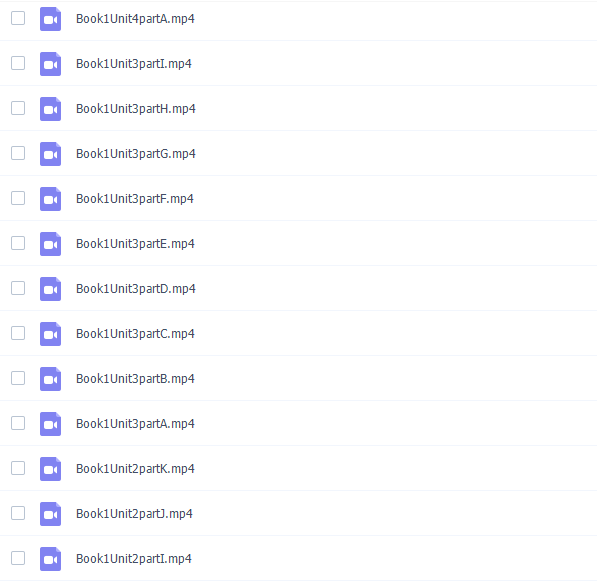This screenshot has height=582, width=597.
Task: Open file name Book1Unit2partK.mp4
Action: pos(135,469)
